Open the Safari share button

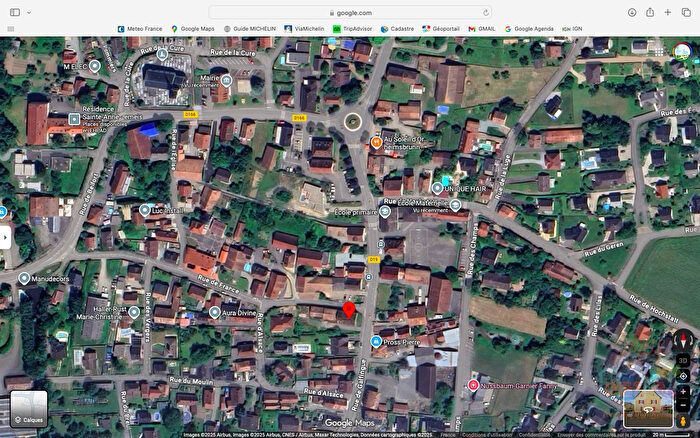tap(649, 12)
